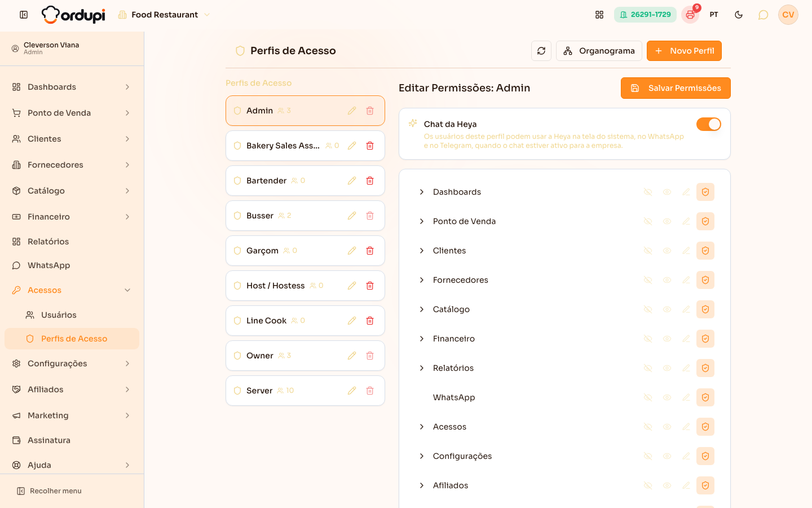Expand the Dashboards permission group
Viewport: 812px width, 508px height.
[x=421, y=192]
